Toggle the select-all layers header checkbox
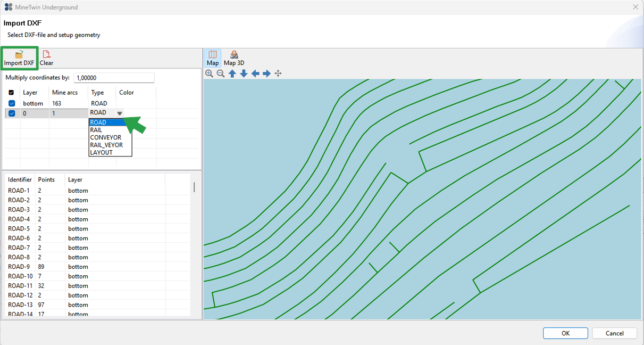Screen dimensions: 644x345 click(12, 93)
